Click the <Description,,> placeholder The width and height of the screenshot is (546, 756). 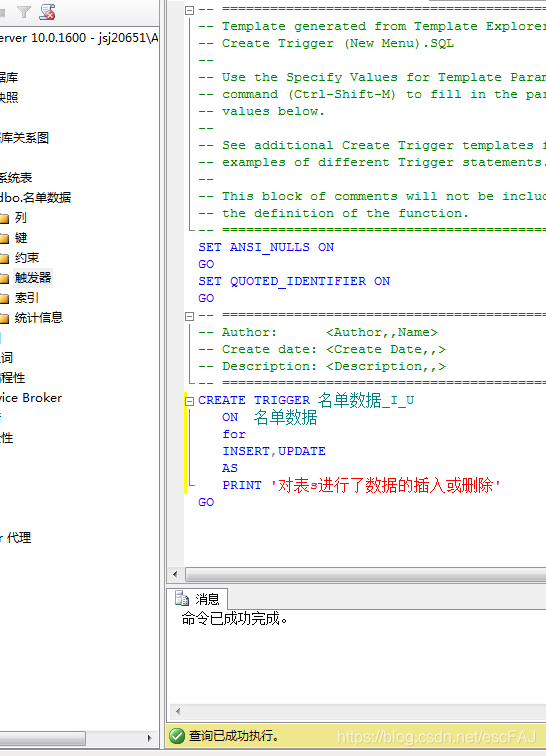386,366
